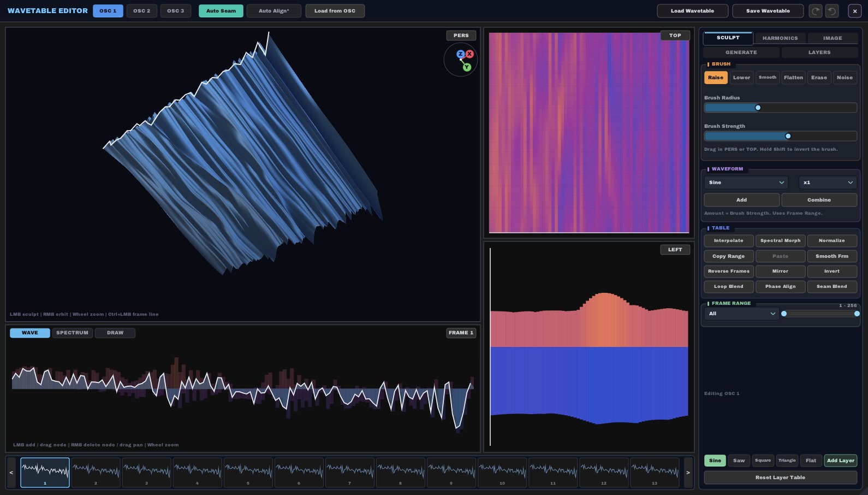This screenshot has height=495, width=868.
Task: Click Invert table button
Action: tap(832, 272)
